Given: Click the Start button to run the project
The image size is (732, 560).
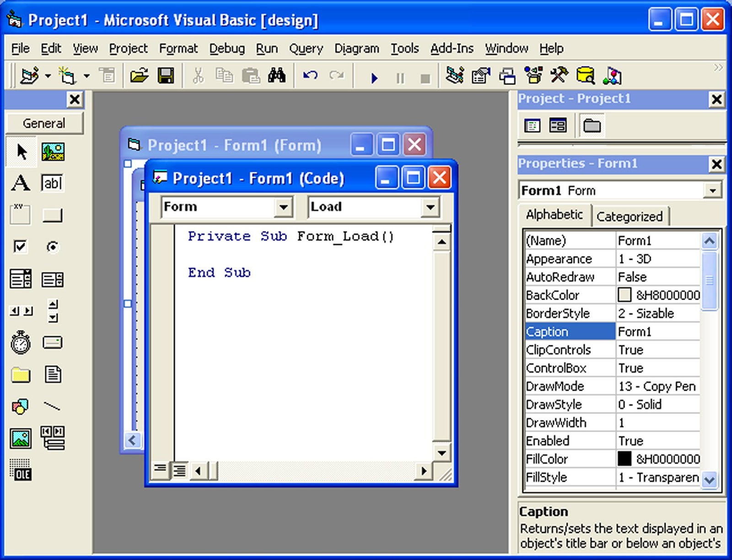Looking at the screenshot, I should click(374, 77).
